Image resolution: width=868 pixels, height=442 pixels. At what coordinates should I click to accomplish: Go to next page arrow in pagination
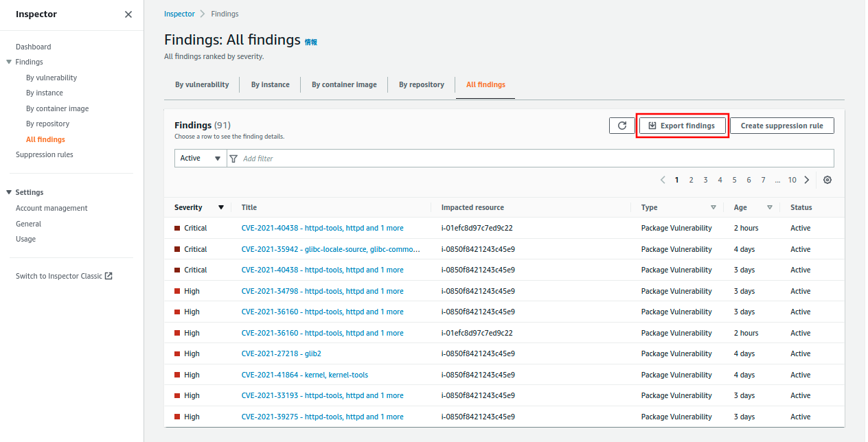point(807,180)
